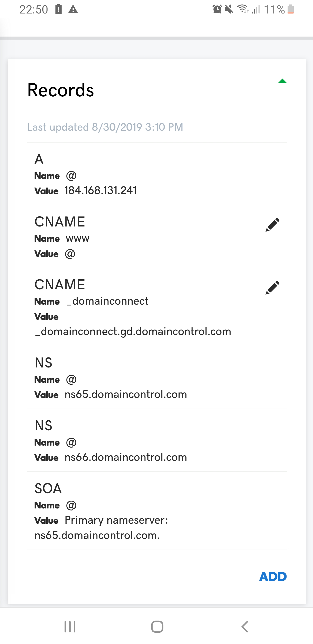313x644 pixels.
Task: Select the ns65 NS record
Action: (157, 377)
